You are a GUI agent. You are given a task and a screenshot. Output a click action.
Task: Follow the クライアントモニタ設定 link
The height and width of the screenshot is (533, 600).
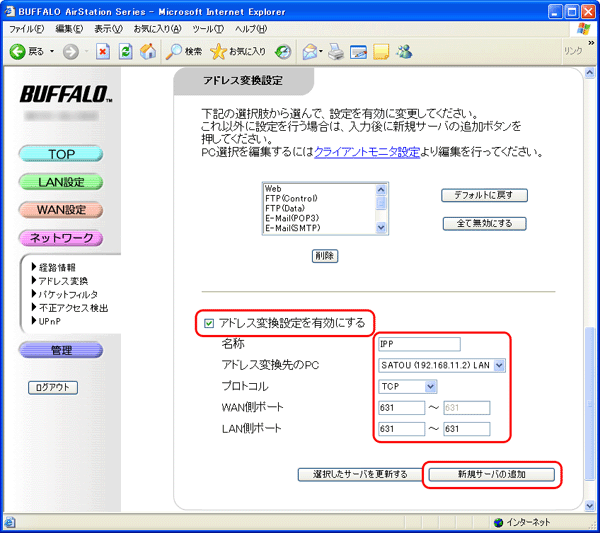367,152
